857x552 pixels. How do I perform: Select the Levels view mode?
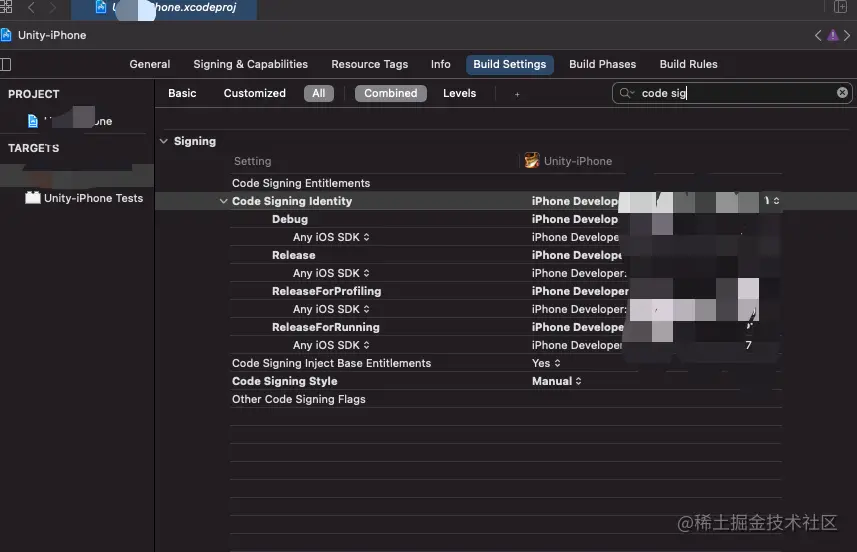[x=459, y=93]
